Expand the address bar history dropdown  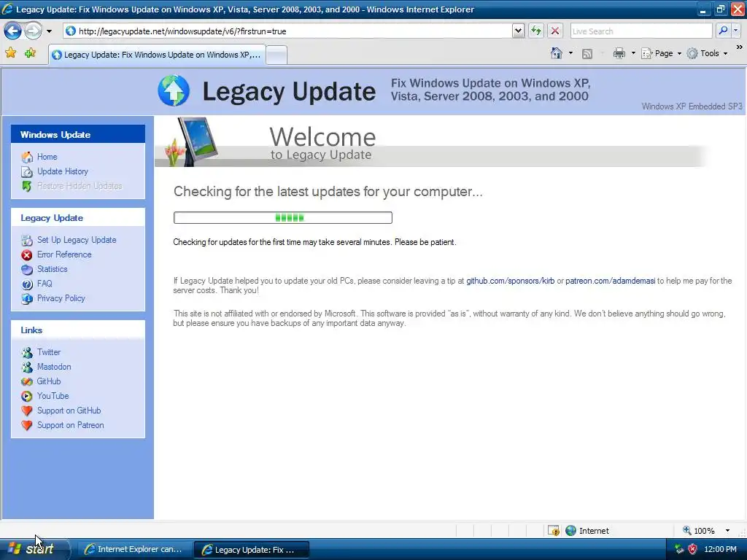(519, 31)
